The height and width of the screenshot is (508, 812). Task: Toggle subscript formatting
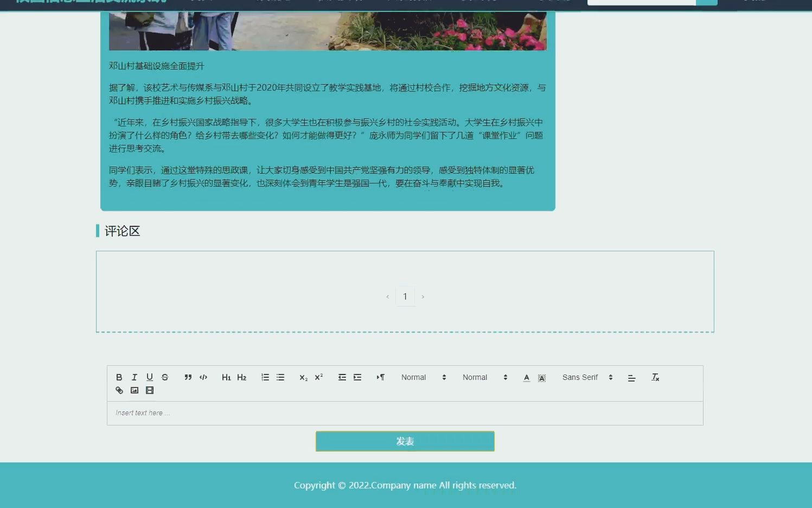tap(303, 378)
